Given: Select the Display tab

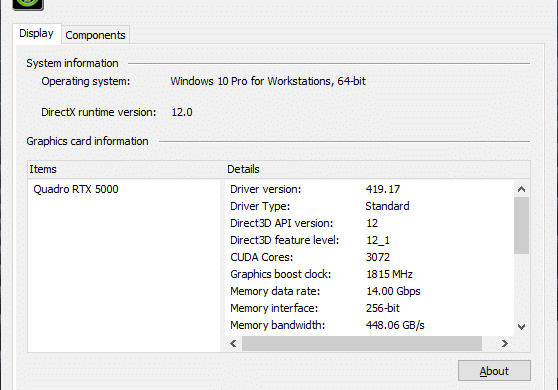Looking at the screenshot, I should pos(36,33).
